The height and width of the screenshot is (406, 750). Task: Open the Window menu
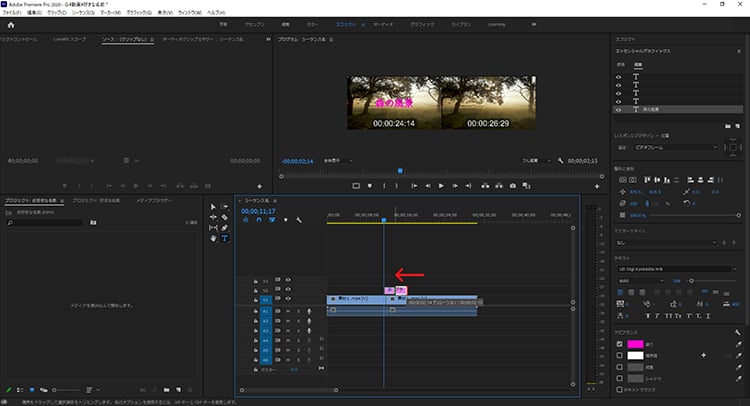point(190,12)
